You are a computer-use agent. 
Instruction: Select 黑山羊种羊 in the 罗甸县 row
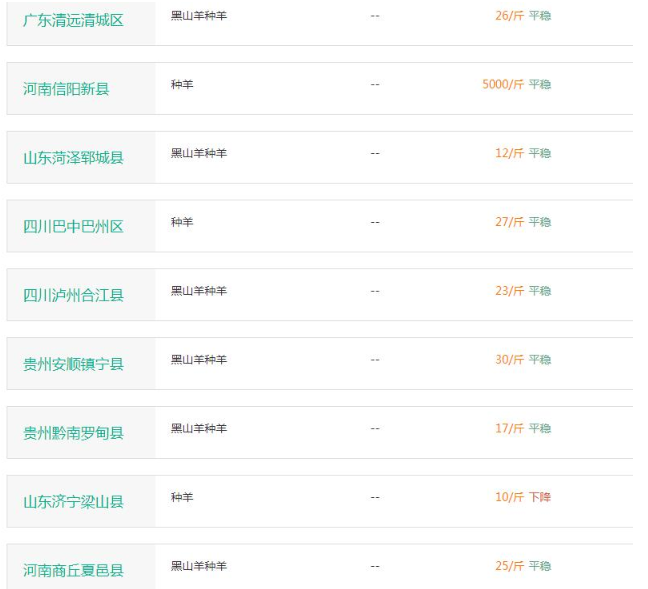(199, 429)
